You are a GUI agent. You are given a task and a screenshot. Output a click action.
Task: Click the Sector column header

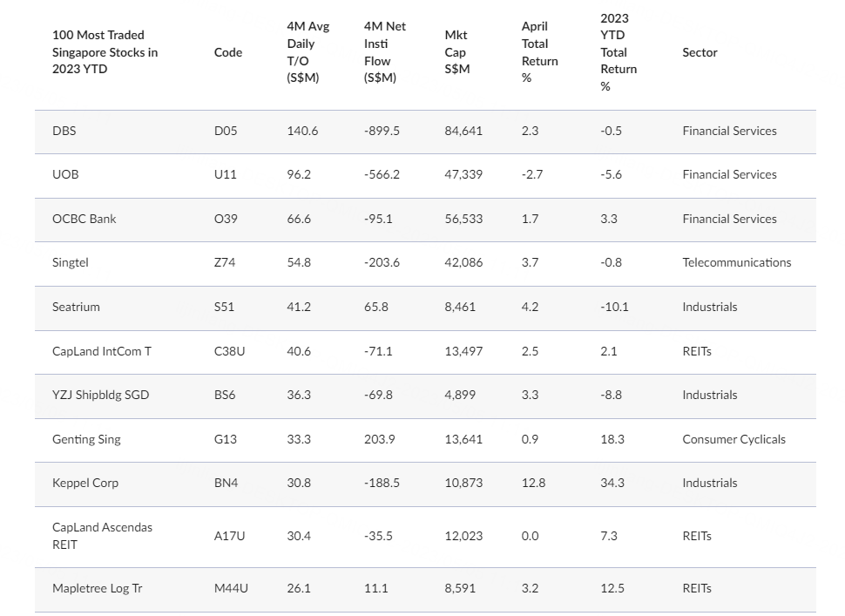coord(700,52)
